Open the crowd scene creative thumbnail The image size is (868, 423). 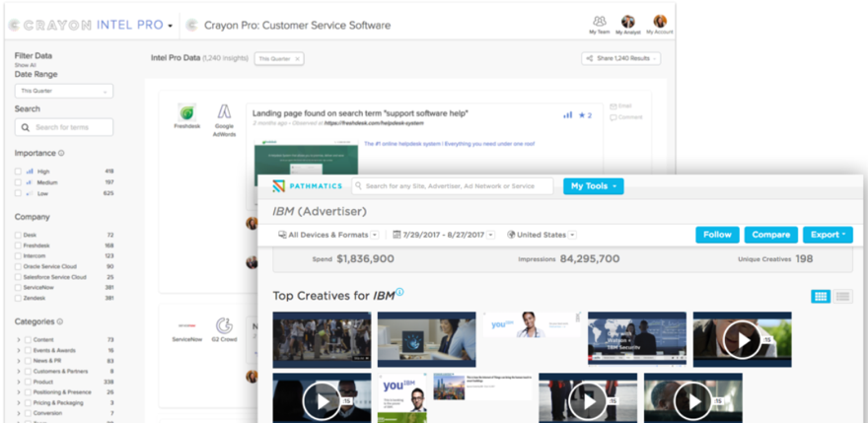tap(322, 339)
